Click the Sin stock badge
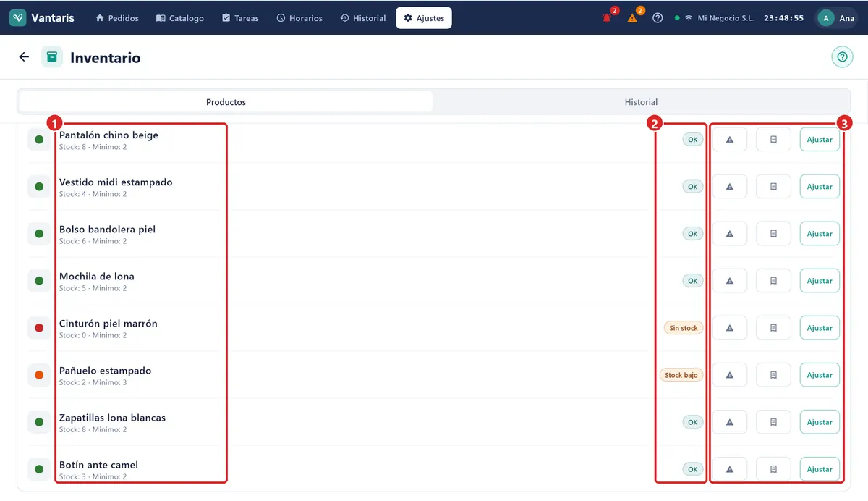 click(x=684, y=328)
